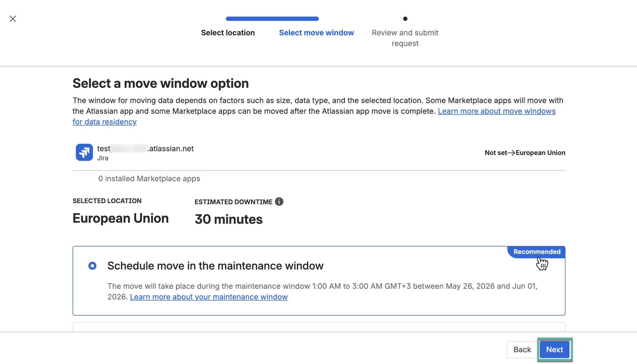Click 'Schedule move in the maintenance window' heading
Image resolution: width=637 pixels, height=364 pixels.
tap(215, 266)
